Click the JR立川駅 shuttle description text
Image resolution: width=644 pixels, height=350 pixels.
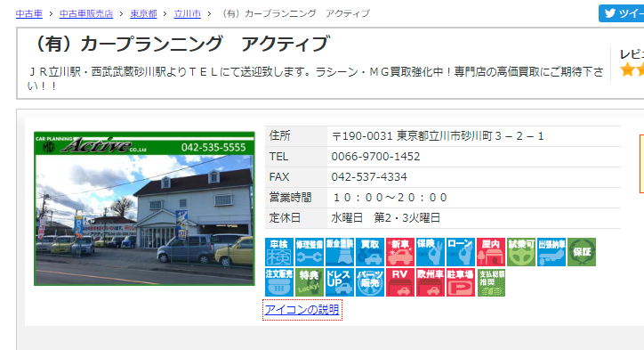click(316, 78)
